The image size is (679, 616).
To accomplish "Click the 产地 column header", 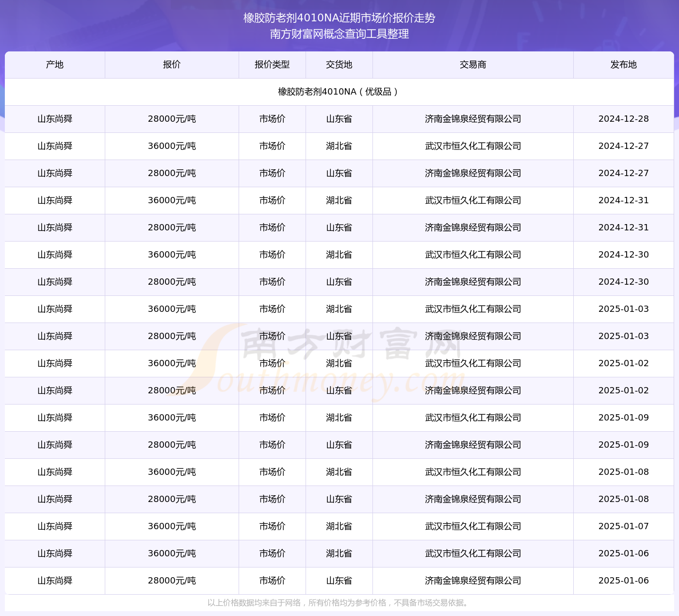I will coord(55,65).
